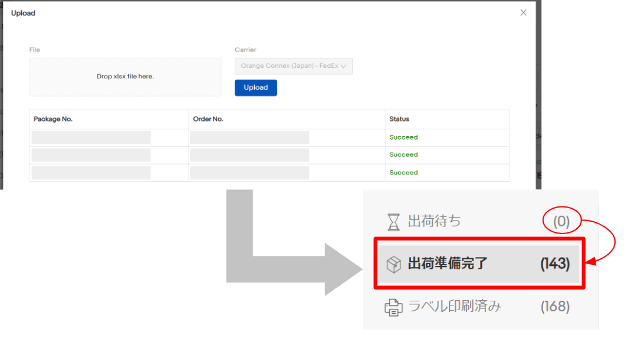This screenshot has height=342, width=644.
Task: Go to the ラベル印刷済み menu item
Action: point(454,307)
